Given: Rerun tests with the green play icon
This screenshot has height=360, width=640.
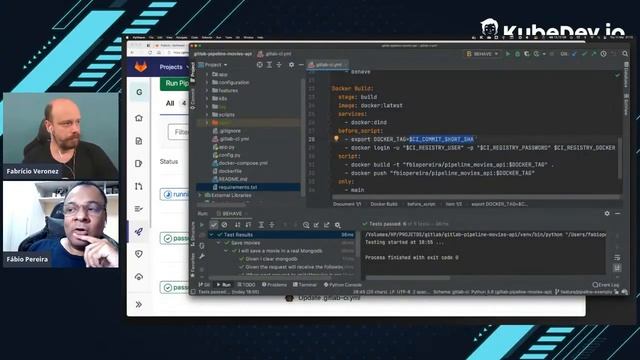Looking at the screenshot, I should pyautogui.click(x=202, y=225).
